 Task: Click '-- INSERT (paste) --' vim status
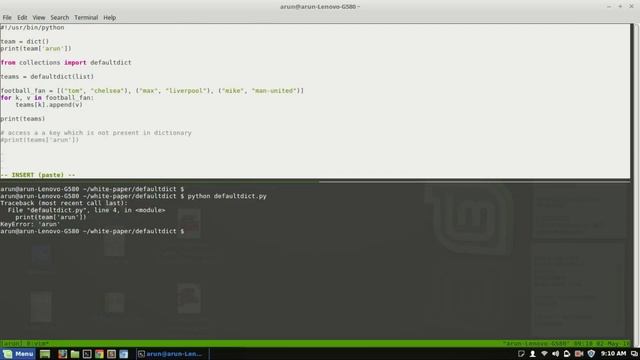click(38, 175)
